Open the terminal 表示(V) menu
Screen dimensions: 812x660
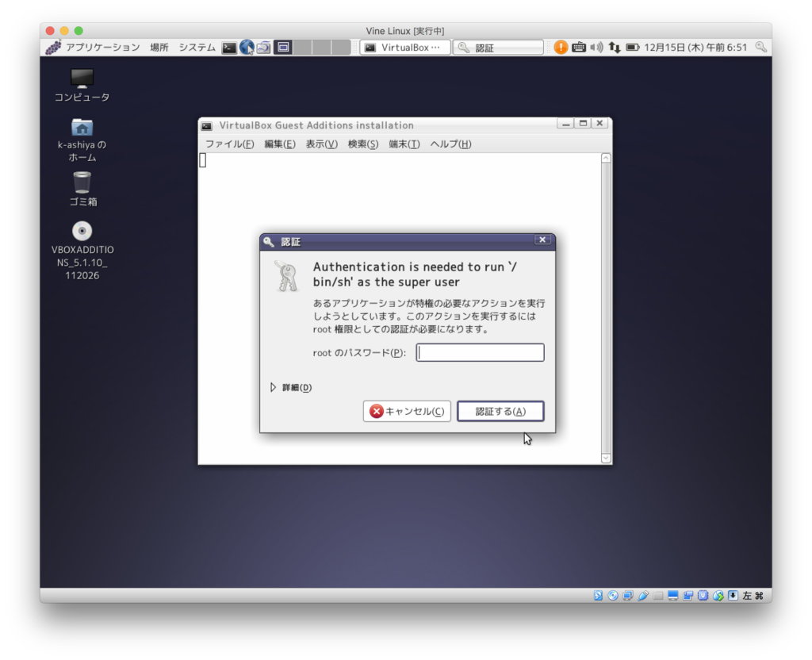coord(321,144)
